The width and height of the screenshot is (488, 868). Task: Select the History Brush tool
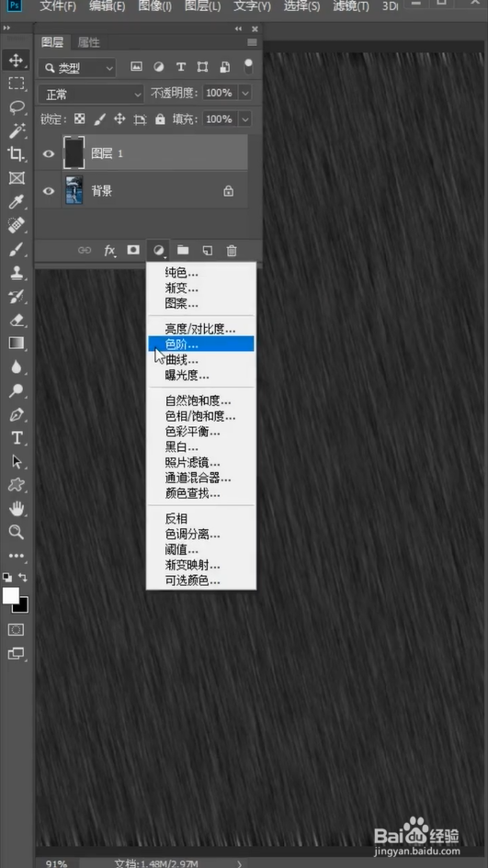click(16, 296)
